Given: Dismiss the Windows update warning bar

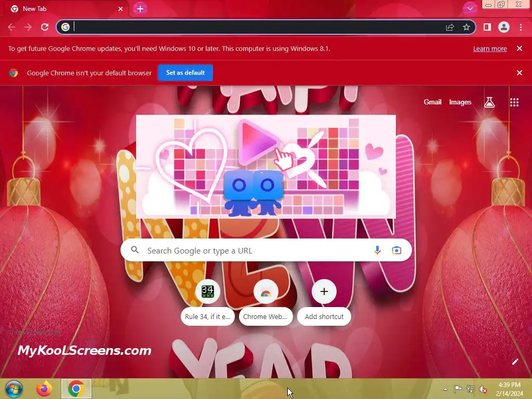Looking at the screenshot, I should pos(520,48).
